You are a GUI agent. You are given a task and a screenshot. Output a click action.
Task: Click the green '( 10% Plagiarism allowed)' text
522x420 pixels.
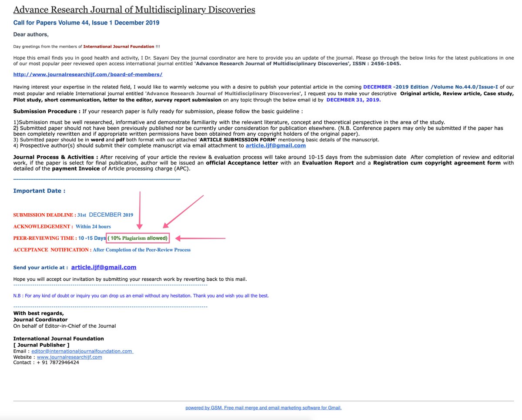(x=138, y=239)
